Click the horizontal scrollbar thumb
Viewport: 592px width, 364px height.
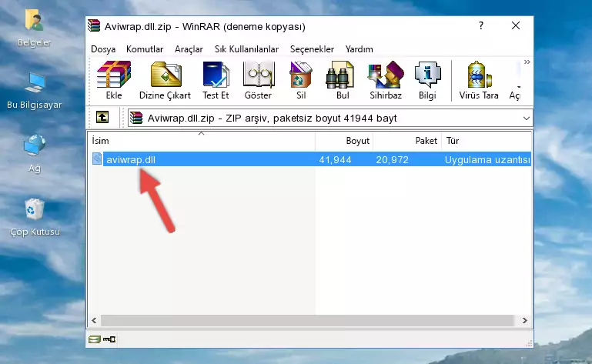(307, 321)
